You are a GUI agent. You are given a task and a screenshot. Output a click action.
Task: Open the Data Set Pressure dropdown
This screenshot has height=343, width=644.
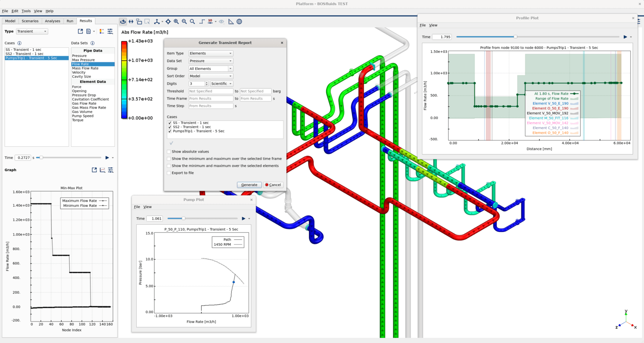click(x=210, y=61)
